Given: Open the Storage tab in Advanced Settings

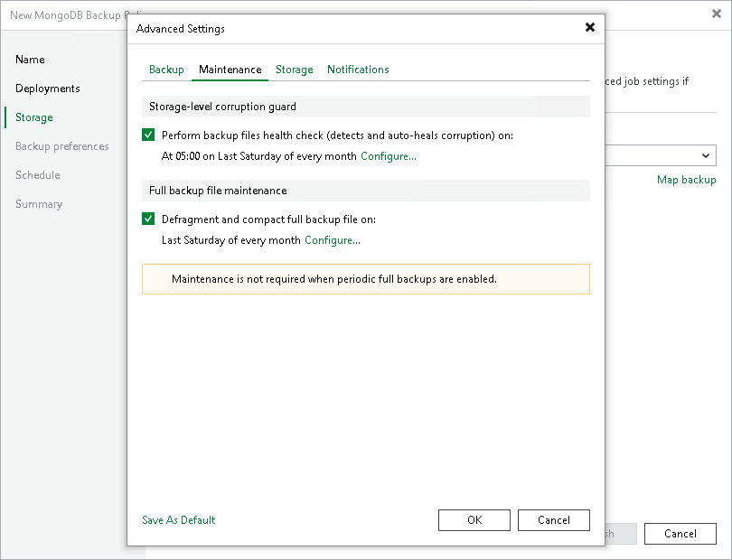Looking at the screenshot, I should tap(295, 70).
